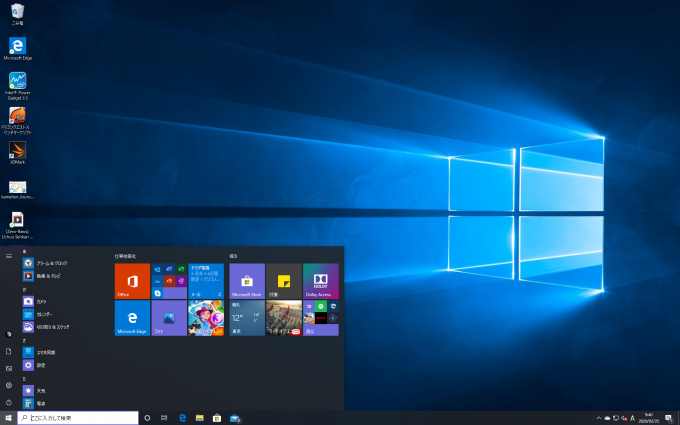Open the March of Empires game tile

click(x=284, y=318)
